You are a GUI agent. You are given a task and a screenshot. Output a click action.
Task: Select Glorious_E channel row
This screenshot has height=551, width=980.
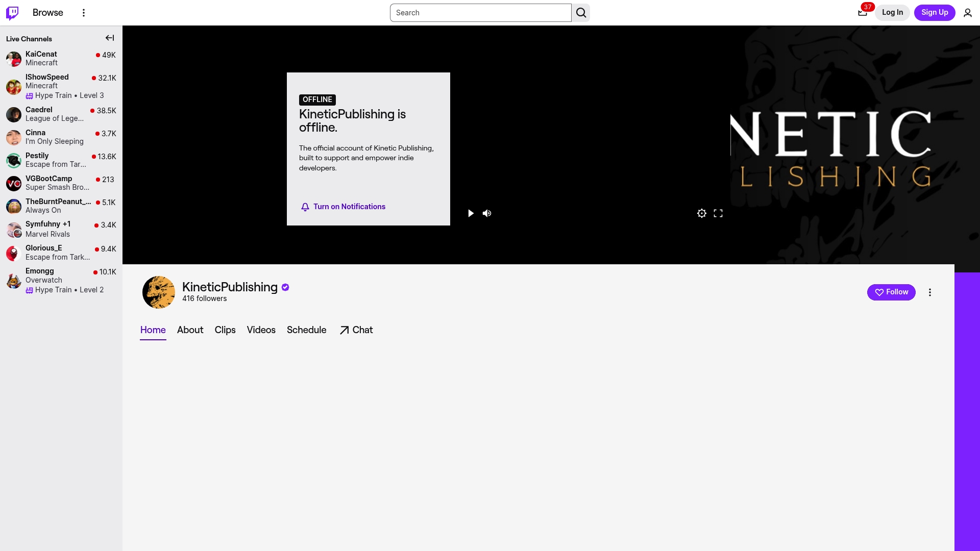(61, 253)
